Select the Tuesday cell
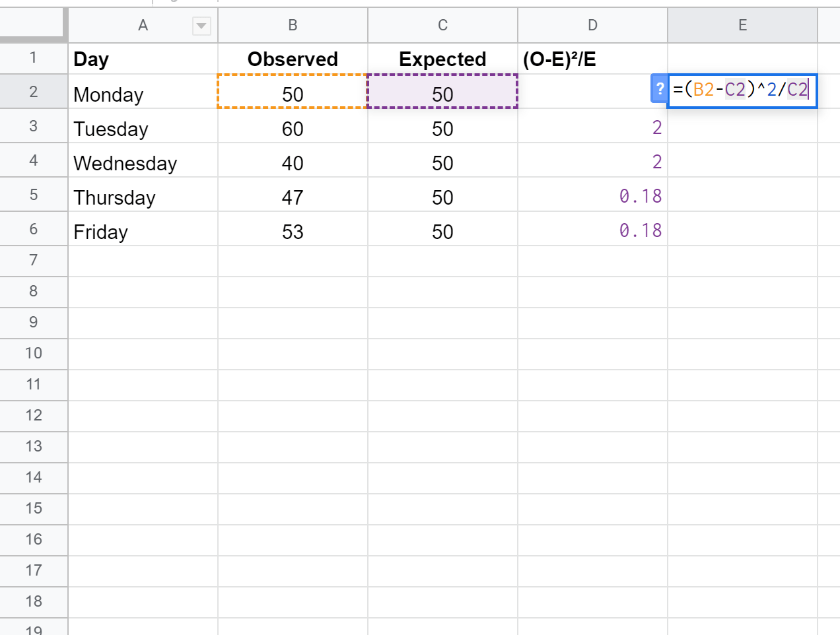Image resolution: width=840 pixels, height=635 pixels. (x=143, y=129)
